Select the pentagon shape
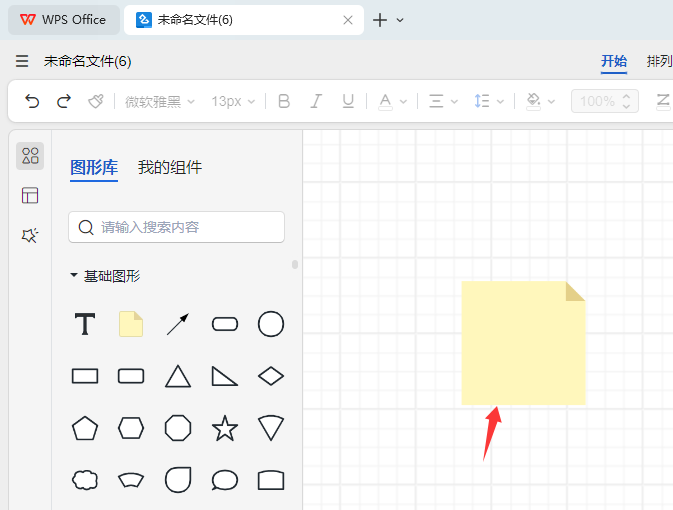This screenshot has height=510, width=673. (85, 428)
